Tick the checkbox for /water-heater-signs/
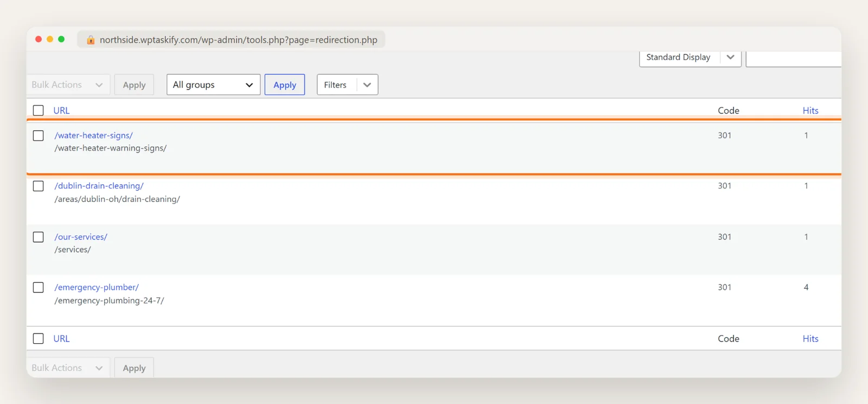 tap(38, 135)
